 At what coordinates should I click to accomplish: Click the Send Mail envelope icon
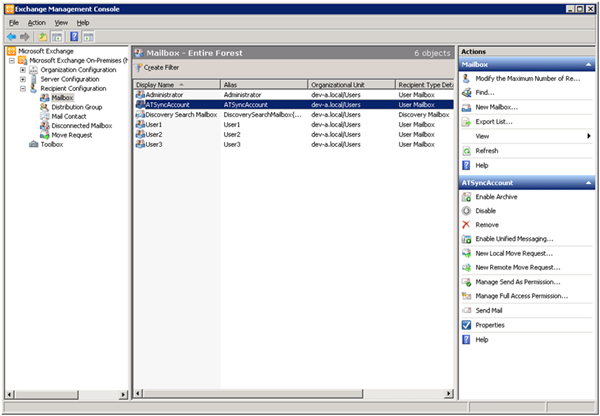tap(466, 310)
